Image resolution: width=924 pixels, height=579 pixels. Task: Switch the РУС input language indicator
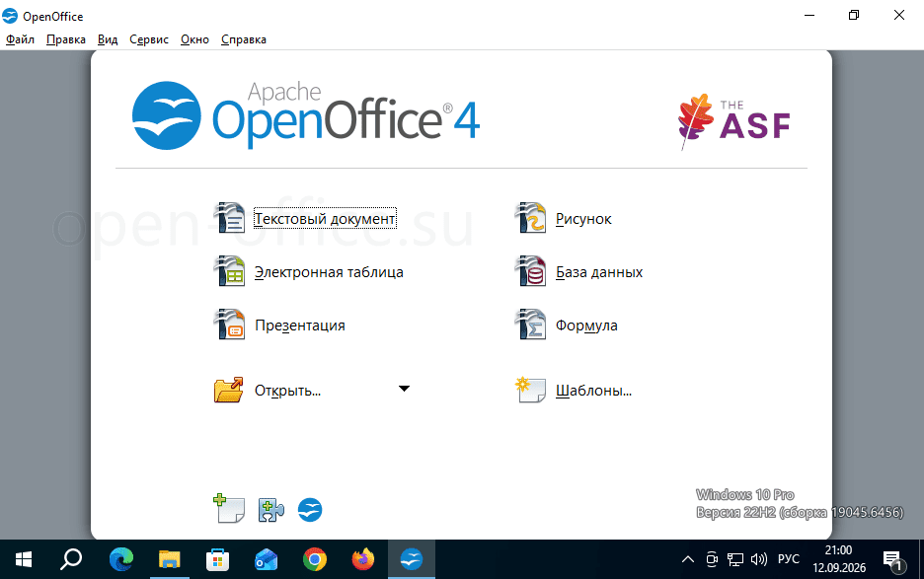[789, 559]
